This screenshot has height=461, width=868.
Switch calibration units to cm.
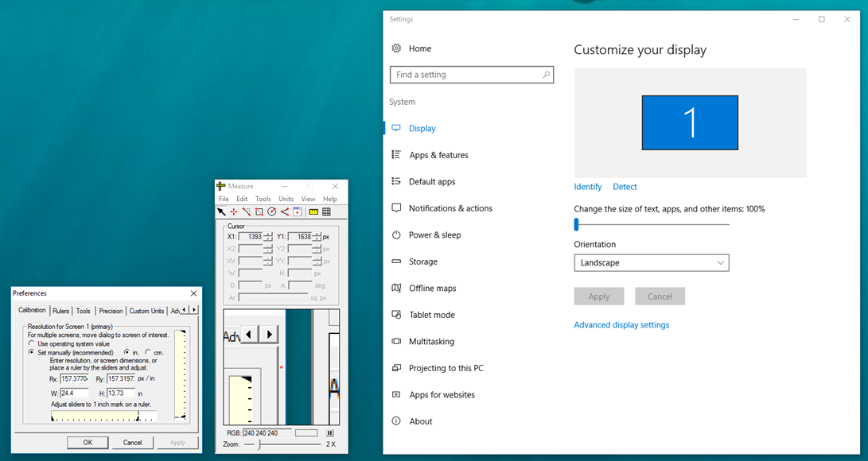148,352
